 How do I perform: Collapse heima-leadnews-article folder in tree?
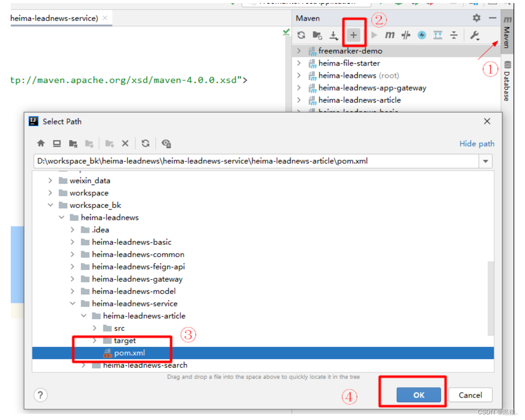tap(84, 316)
